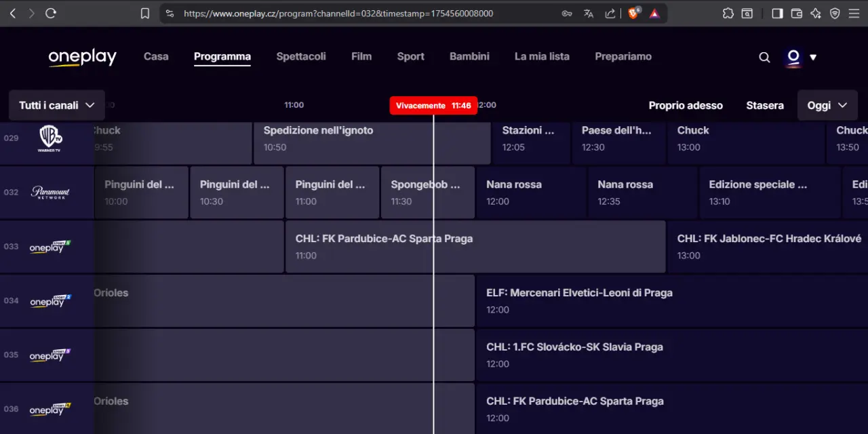Image resolution: width=868 pixels, height=434 pixels.
Task: Open the Programma tab
Action: [x=222, y=56]
